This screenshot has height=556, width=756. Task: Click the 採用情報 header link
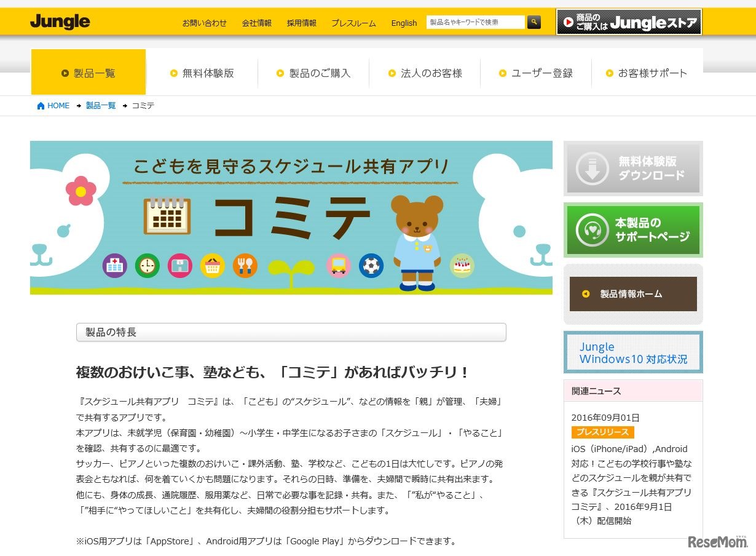coord(302,23)
